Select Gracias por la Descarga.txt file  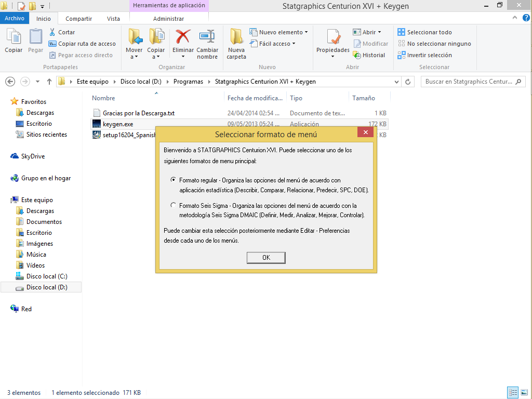[x=139, y=113]
